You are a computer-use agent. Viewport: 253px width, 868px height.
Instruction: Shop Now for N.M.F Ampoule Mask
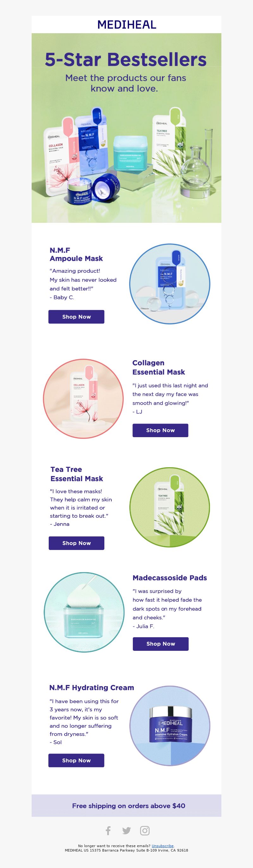click(x=76, y=317)
